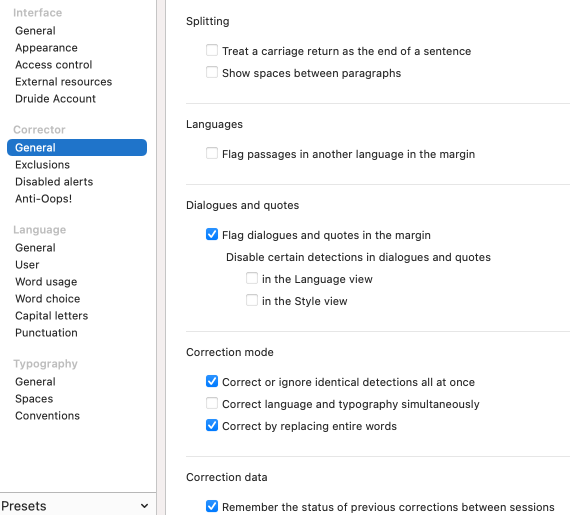Check Show spaces between paragraphs
Viewport: 570px width, 515px height.
pos(212,72)
